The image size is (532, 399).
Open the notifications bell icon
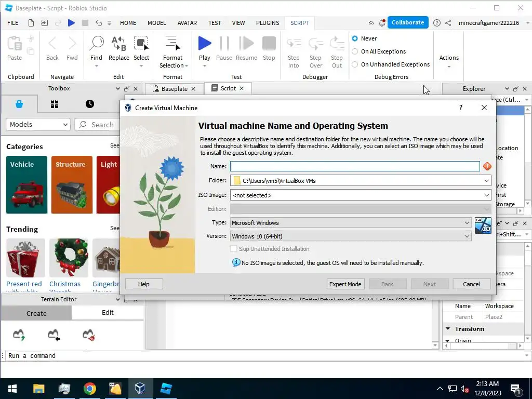point(382,23)
